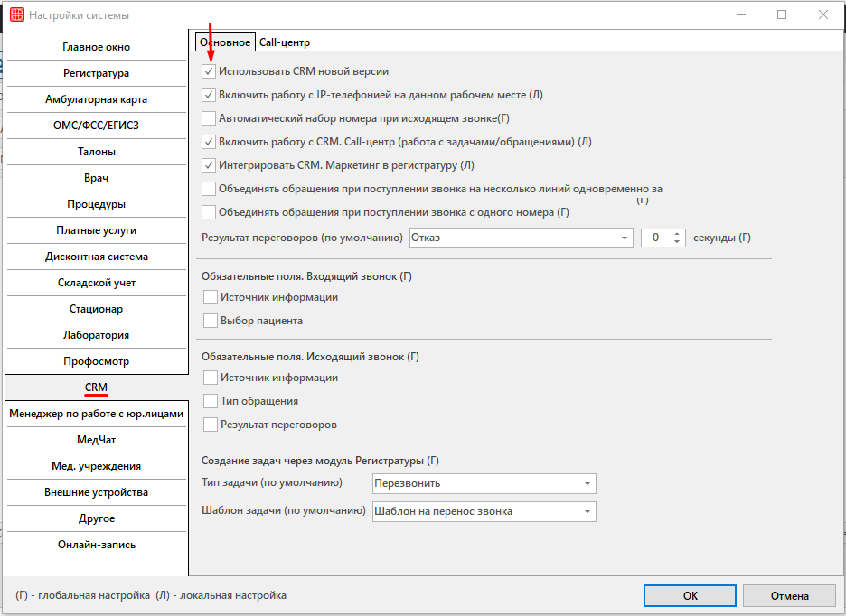Switch to the 'Call-центр' tab
This screenshot has width=846, height=616.
click(x=285, y=42)
